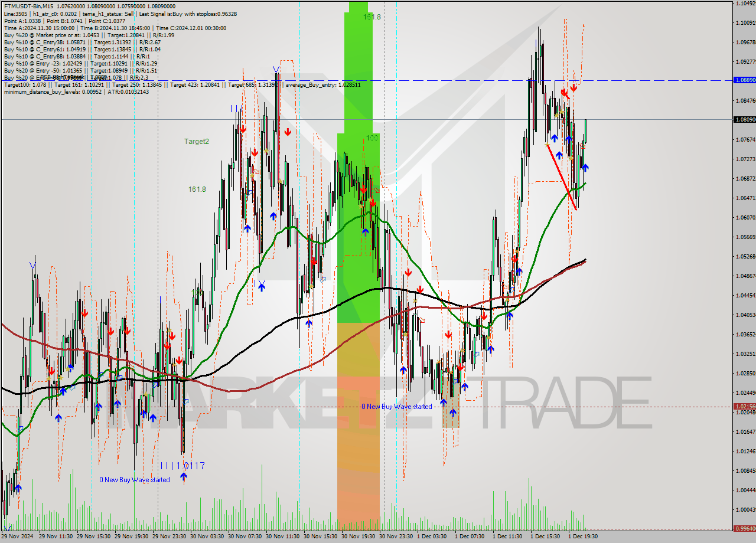756x543 pixels.
Task: Click the '100' label on green zone
Action: [372, 138]
